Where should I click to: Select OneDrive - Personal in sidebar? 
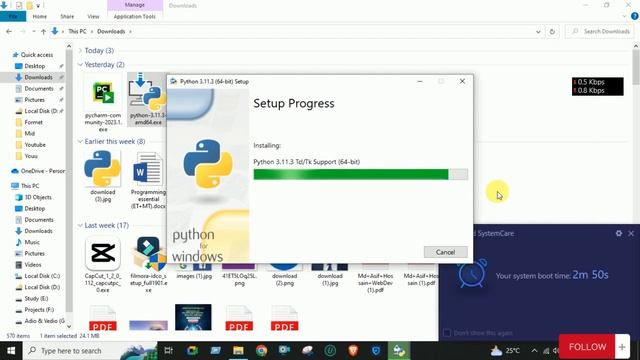click(x=39, y=171)
